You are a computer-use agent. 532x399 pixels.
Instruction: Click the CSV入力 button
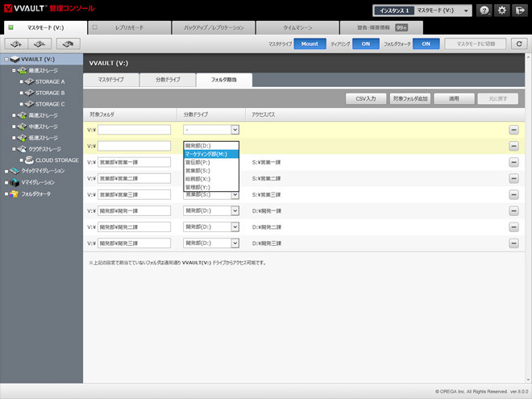[x=366, y=98]
